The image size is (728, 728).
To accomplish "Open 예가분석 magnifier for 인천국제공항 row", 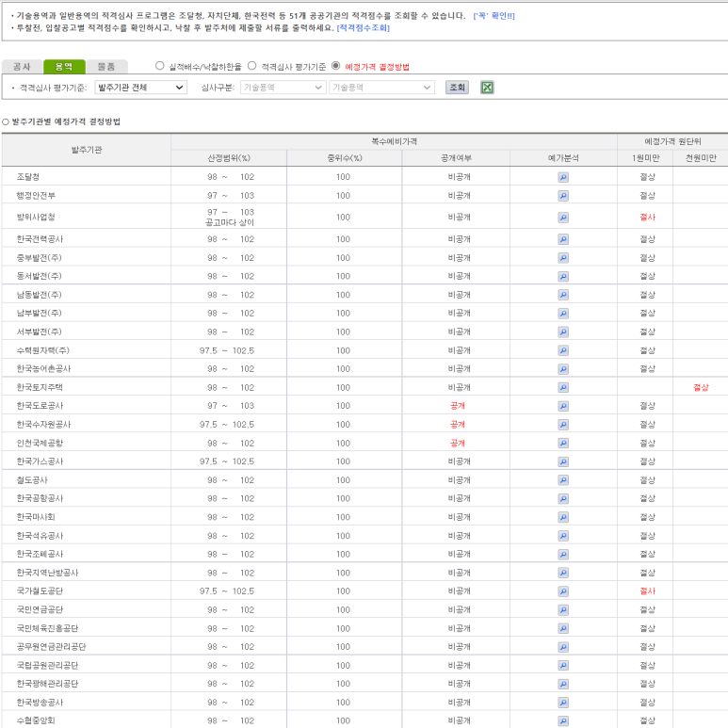I will click(563, 444).
